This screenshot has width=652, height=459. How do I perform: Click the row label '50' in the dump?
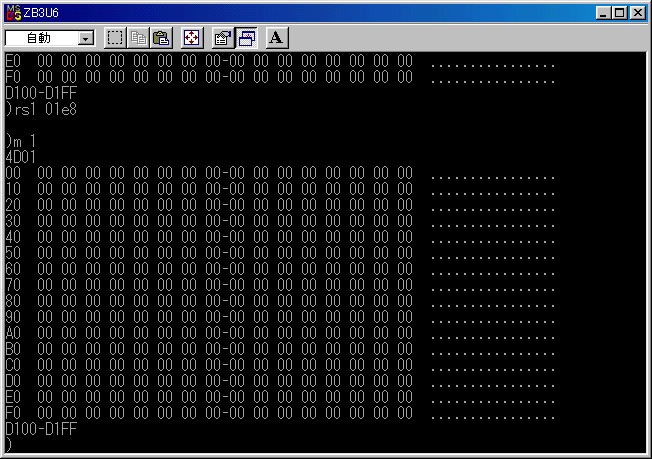coord(13,253)
